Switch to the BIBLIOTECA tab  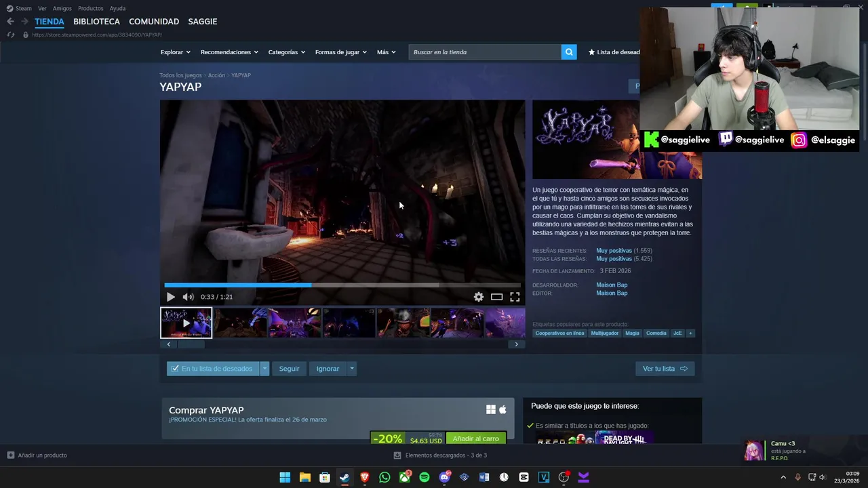96,22
